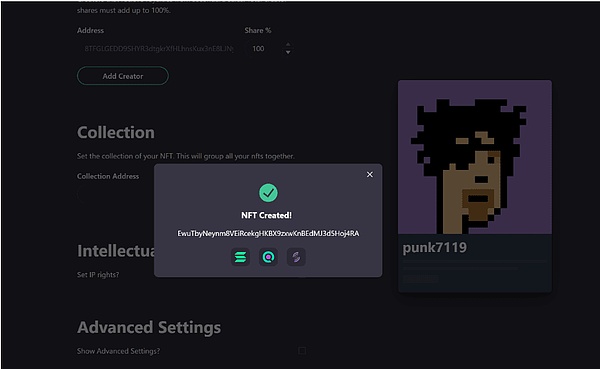600x369 pixels.
Task: Click the creator Address input field
Action: [158, 49]
